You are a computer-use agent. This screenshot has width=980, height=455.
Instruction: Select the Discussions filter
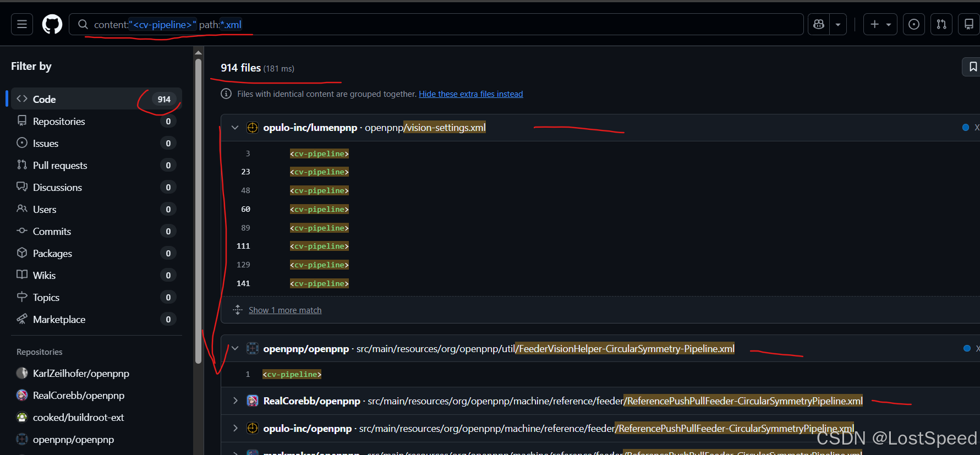(x=96, y=187)
